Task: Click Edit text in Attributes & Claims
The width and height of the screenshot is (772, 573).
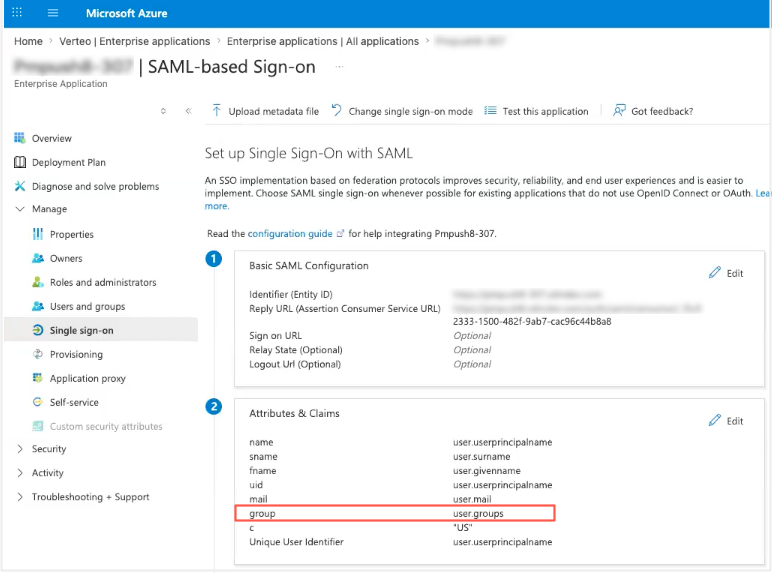Action: [735, 421]
